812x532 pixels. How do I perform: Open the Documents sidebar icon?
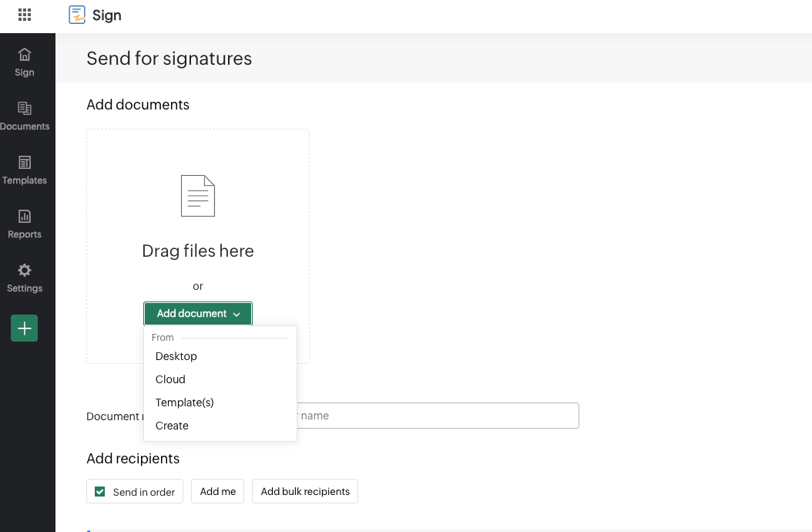pos(25,109)
